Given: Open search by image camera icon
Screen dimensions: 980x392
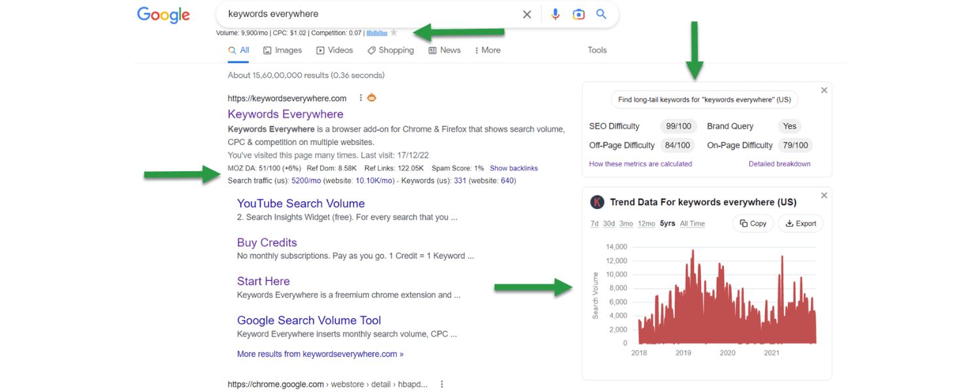Looking at the screenshot, I should point(578,14).
